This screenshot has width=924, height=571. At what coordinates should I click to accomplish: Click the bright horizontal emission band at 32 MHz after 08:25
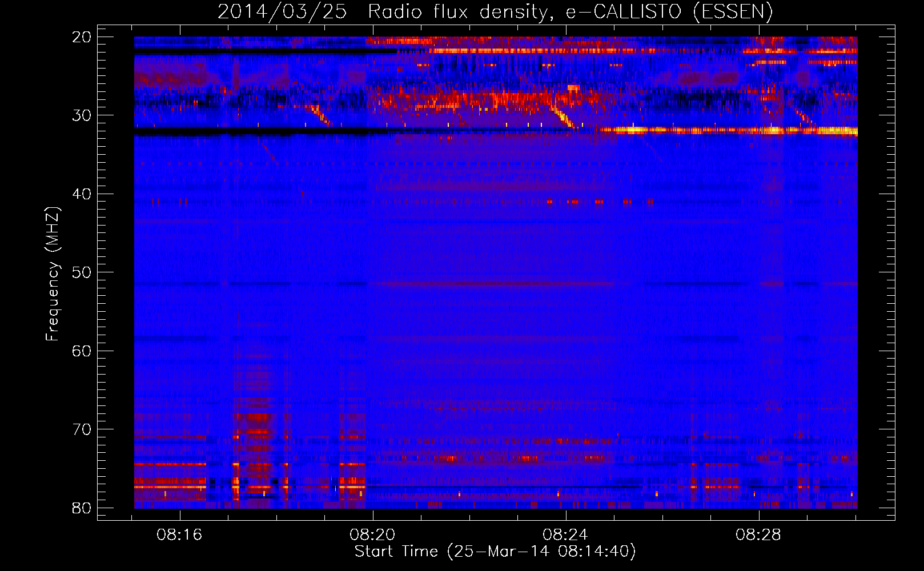[729, 131]
